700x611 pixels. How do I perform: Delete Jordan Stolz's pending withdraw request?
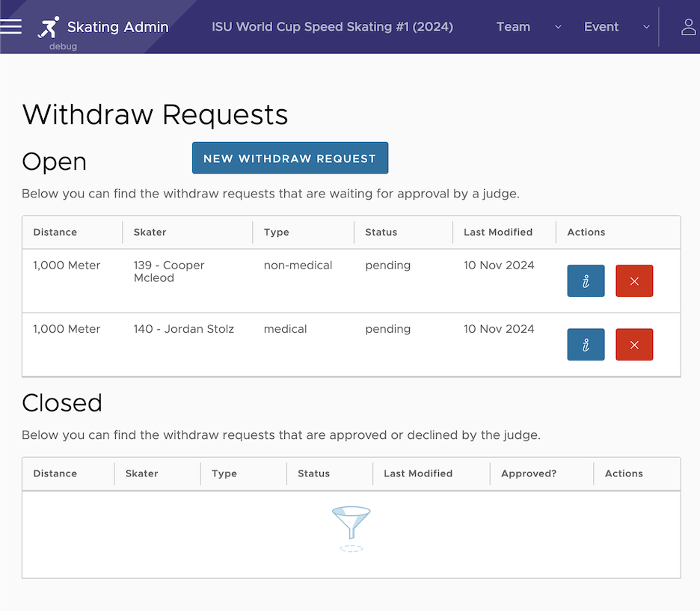pos(634,344)
